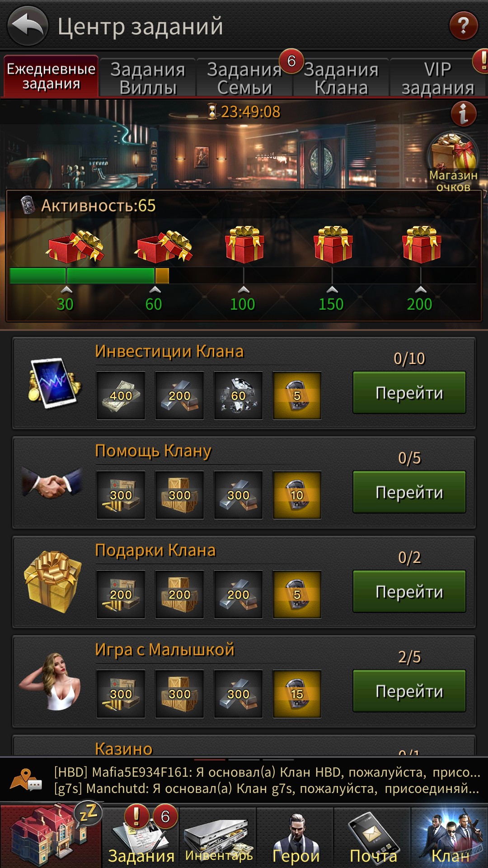The height and width of the screenshot is (868, 488).
Task: Tap Перейти for Помощь Клану
Action: [x=409, y=492]
